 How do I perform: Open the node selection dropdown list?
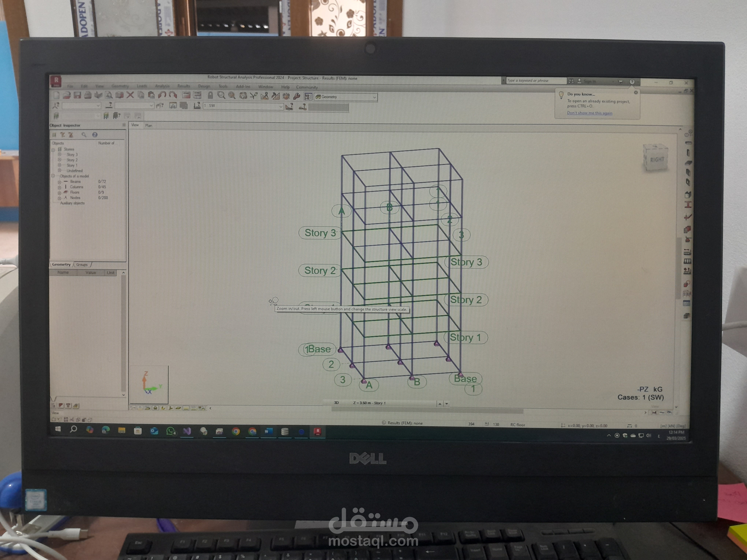point(98,106)
